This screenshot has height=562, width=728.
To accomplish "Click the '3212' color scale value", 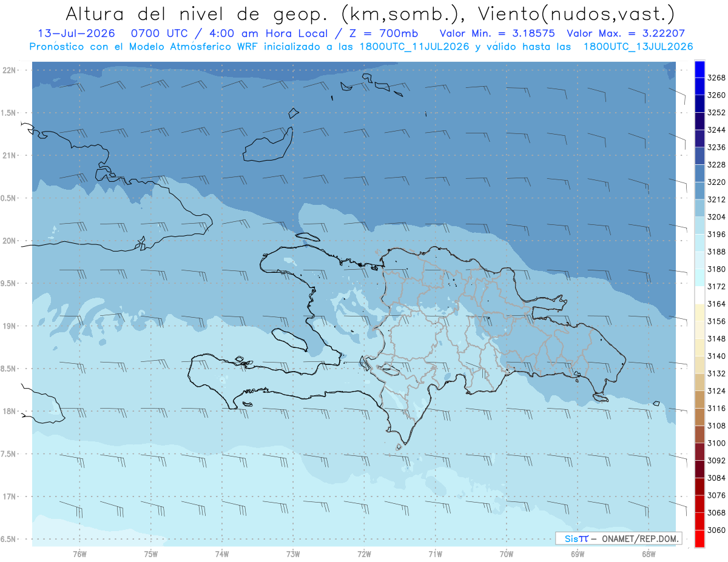I will 716,199.
